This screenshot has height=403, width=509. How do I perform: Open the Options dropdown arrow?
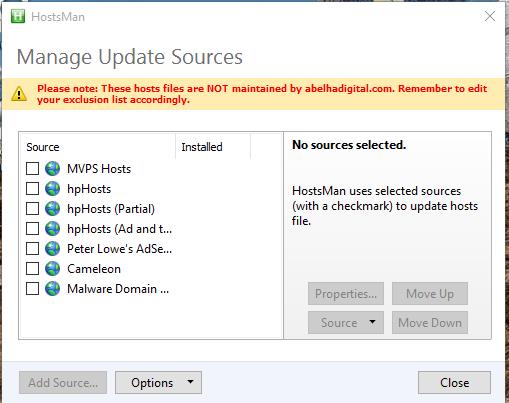click(190, 382)
